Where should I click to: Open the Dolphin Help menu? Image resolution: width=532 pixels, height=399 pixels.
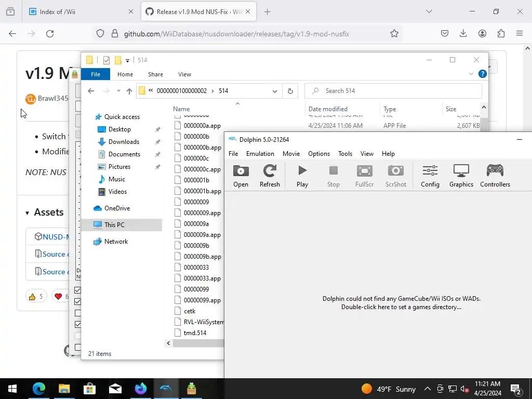pyautogui.click(x=388, y=154)
